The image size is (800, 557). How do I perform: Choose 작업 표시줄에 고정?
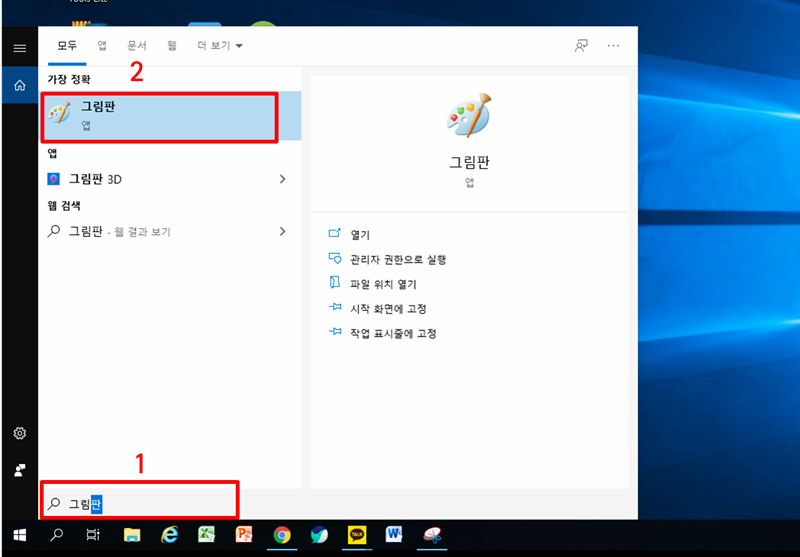[x=393, y=334]
